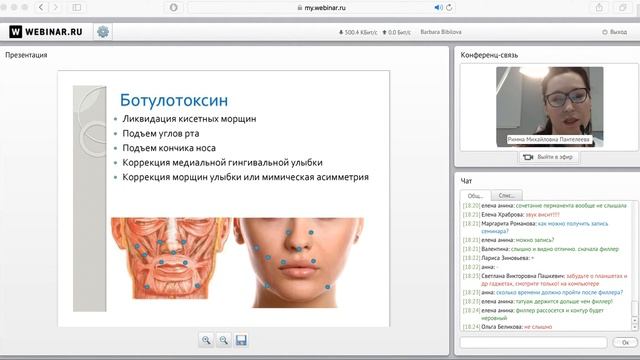Click the Safari back arrow
The width and height of the screenshot is (640, 360).
click(41, 7)
